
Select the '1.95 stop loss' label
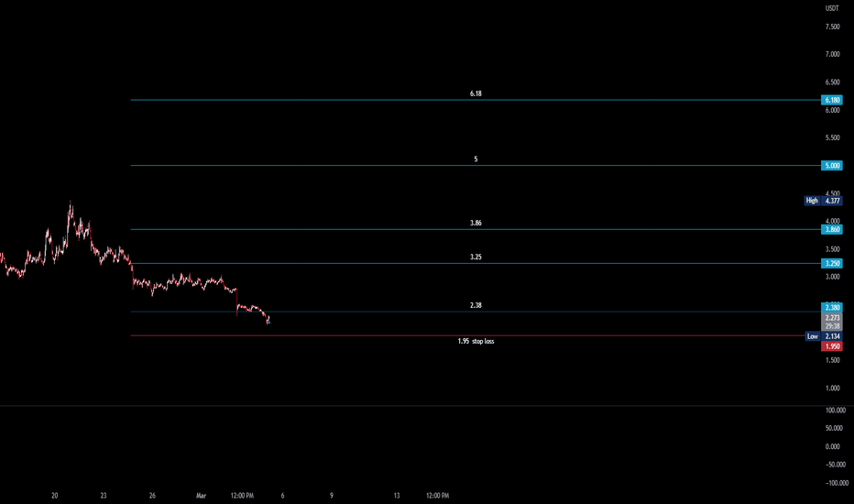tap(476, 341)
